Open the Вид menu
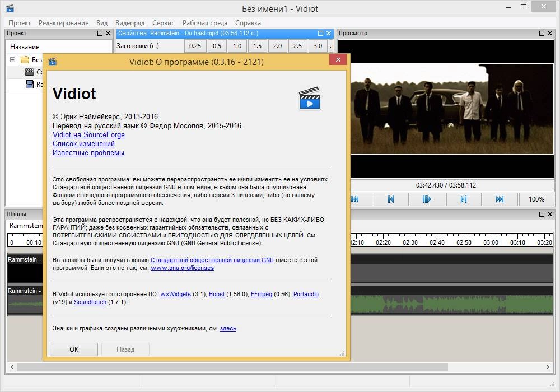Screen dimensions: 560x392 [x=102, y=23]
